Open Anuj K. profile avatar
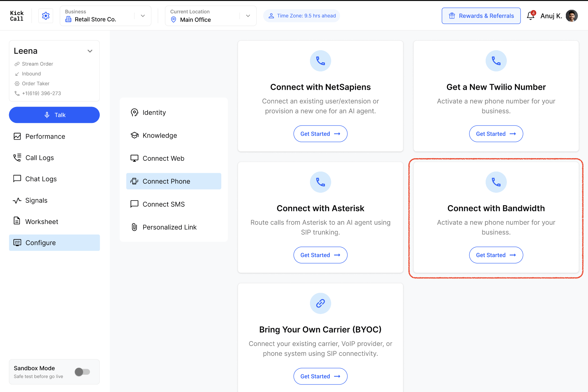588x392 pixels. (572, 16)
